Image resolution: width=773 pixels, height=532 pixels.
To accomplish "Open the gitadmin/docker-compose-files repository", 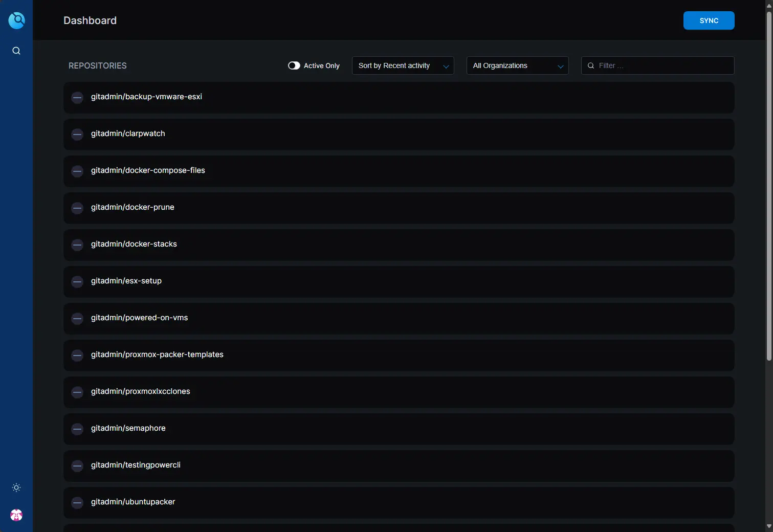I will click(x=148, y=170).
